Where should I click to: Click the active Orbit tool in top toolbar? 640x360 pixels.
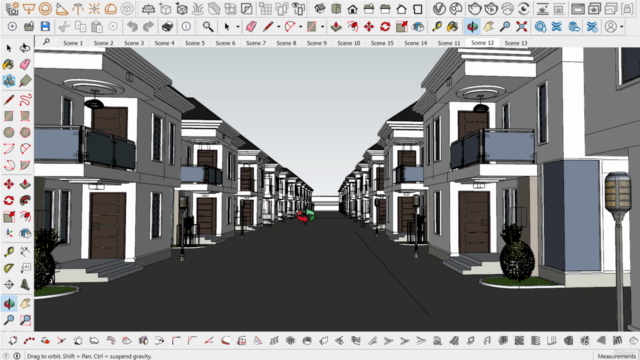(x=472, y=27)
